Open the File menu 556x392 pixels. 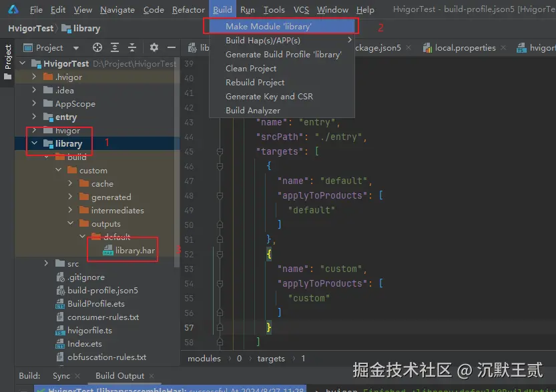tap(36, 10)
